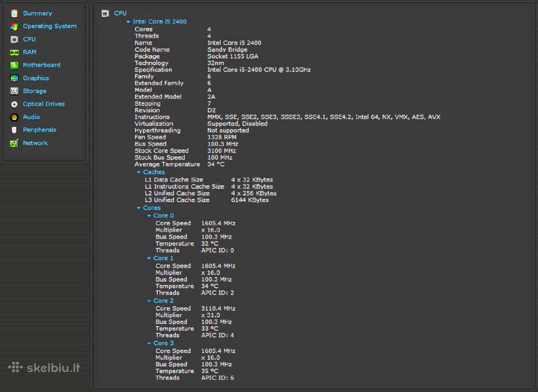
Task: Click the Core 2 speed value 3110.4 MHz
Action: pos(218,309)
